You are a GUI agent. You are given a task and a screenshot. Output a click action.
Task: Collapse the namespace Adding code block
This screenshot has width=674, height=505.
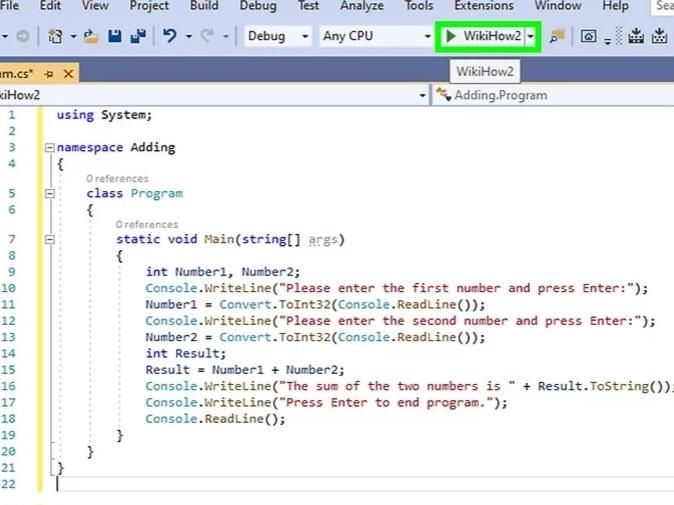tap(48, 148)
